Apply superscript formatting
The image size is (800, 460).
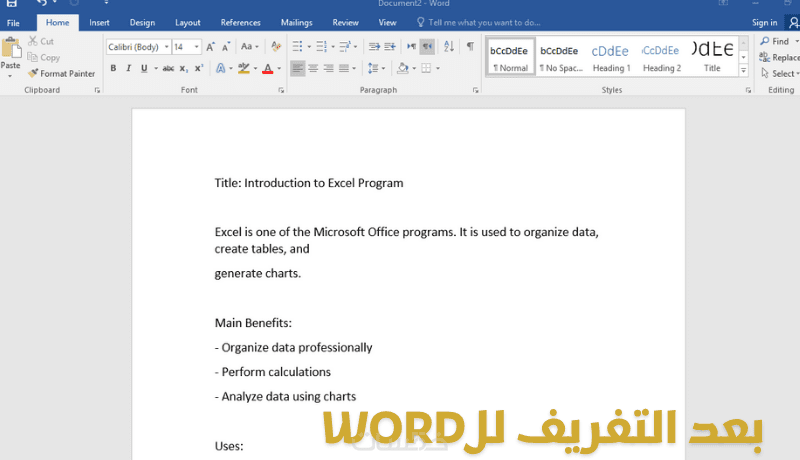199,68
